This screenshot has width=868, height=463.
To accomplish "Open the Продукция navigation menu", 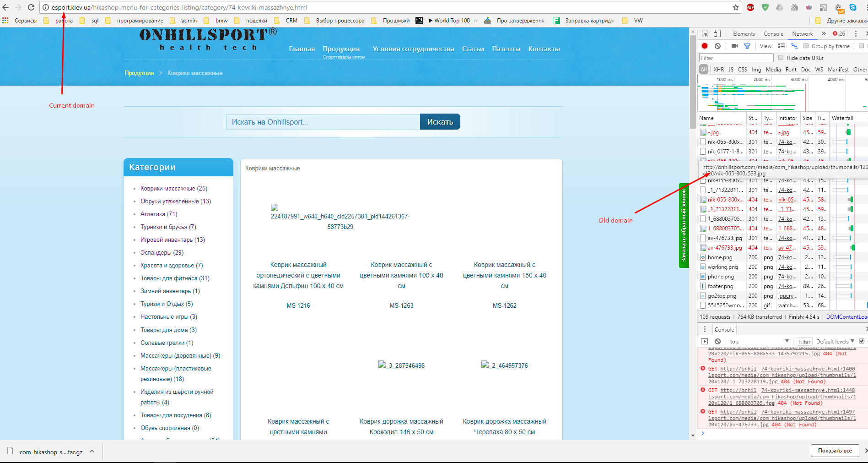I will 341,49.
